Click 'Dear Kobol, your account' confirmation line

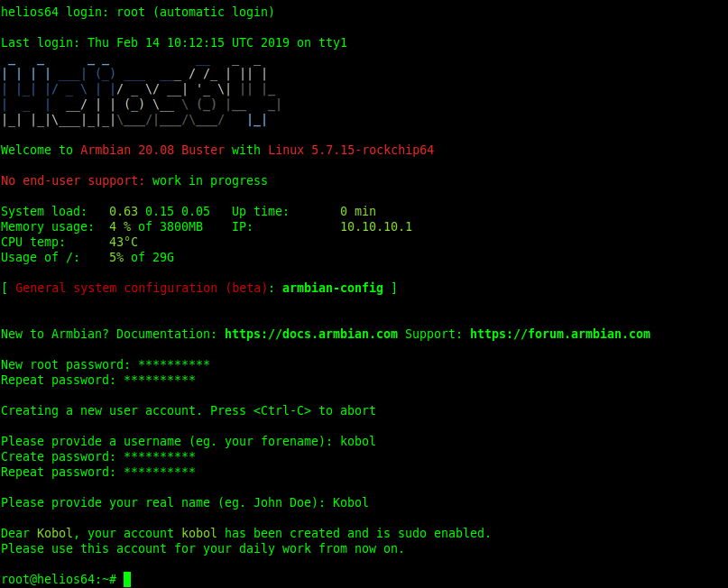(x=246, y=533)
